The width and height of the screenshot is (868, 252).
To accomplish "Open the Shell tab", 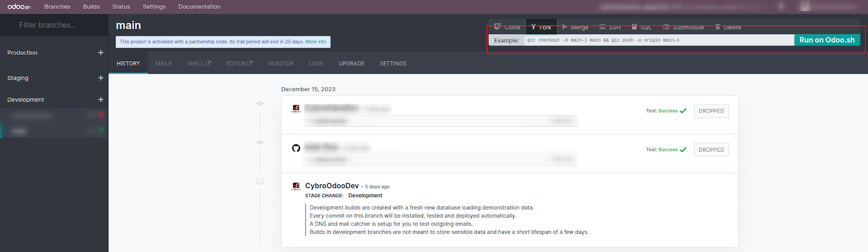I will [199, 63].
